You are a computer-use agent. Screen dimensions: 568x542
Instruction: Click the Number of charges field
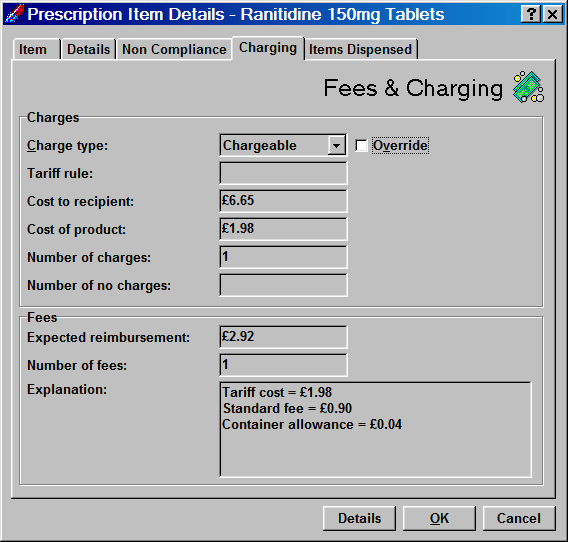click(x=283, y=257)
